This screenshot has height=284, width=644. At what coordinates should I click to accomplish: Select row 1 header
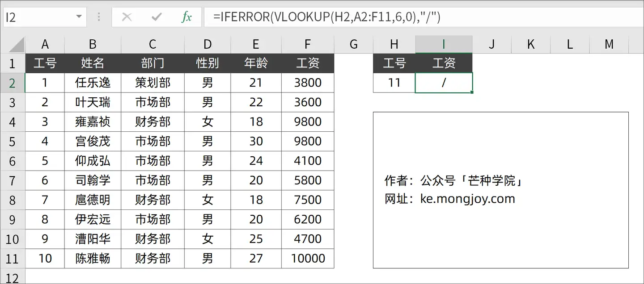pos(12,63)
